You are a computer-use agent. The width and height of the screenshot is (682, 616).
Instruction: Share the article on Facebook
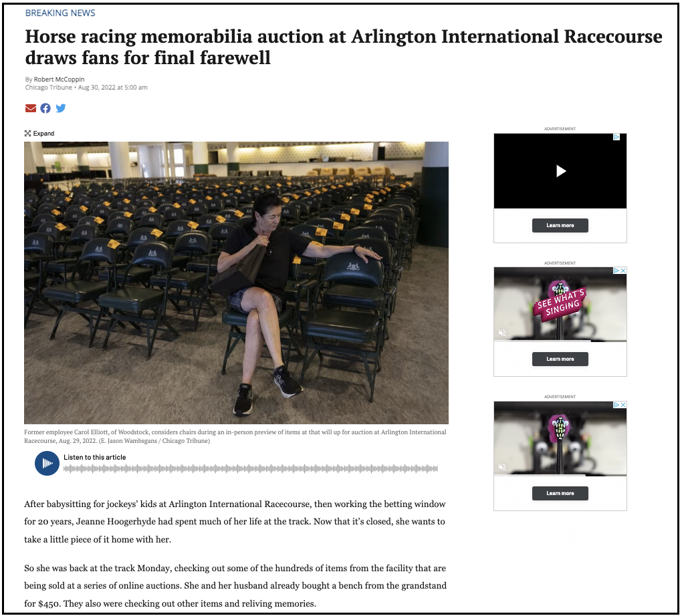click(45, 108)
